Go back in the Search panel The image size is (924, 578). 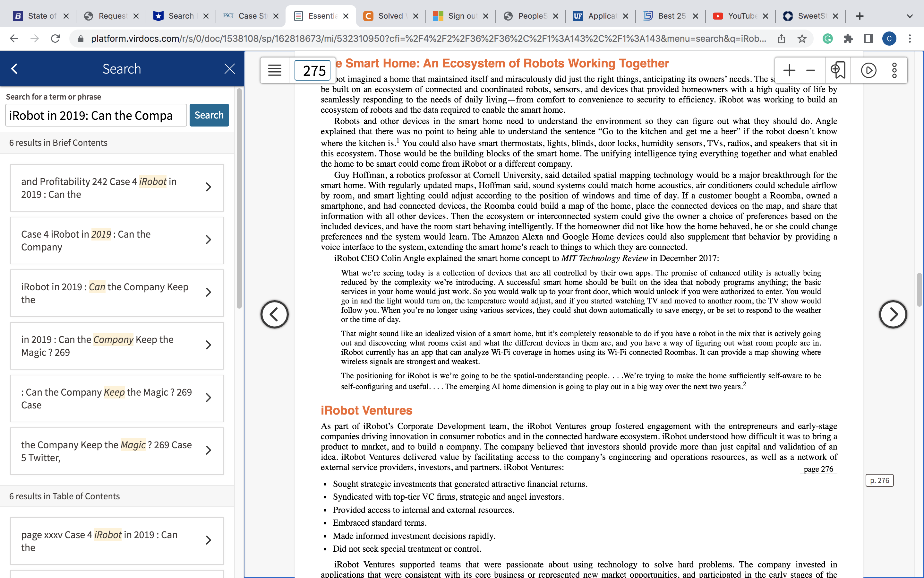click(x=14, y=69)
